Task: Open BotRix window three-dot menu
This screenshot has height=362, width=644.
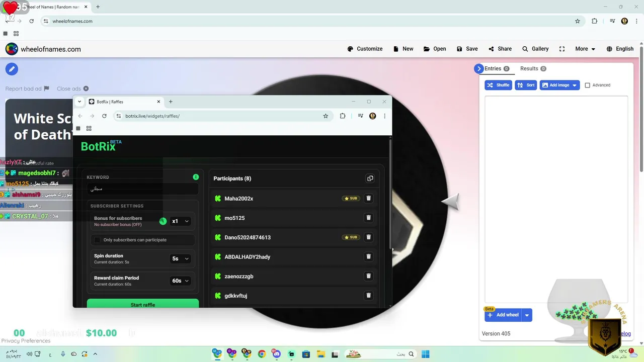Action: point(385,116)
